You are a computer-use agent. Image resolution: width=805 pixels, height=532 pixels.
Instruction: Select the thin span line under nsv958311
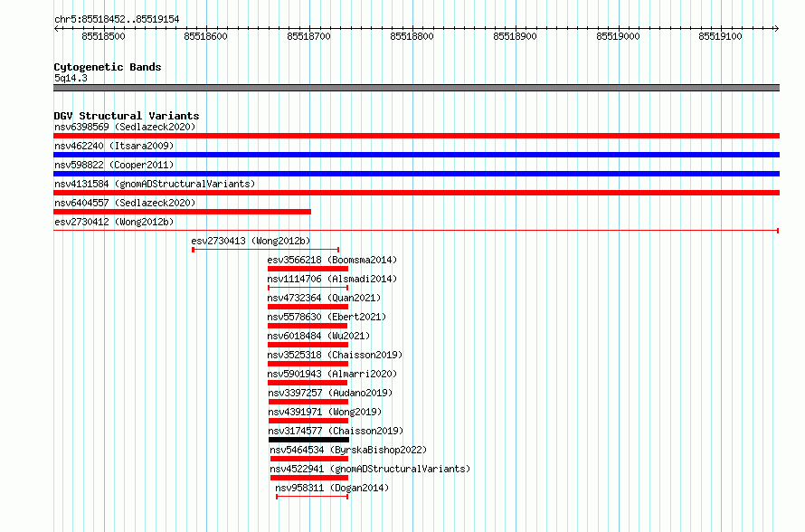[x=312, y=497]
